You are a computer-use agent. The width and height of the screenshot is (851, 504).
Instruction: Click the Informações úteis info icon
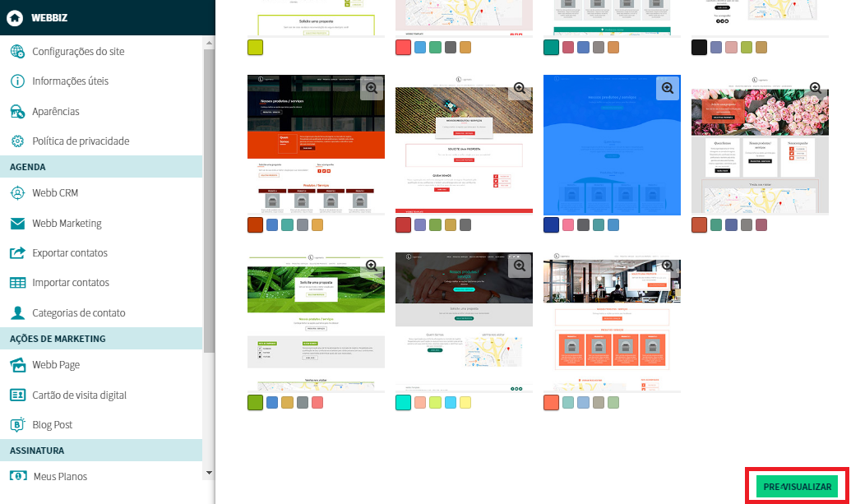(17, 81)
